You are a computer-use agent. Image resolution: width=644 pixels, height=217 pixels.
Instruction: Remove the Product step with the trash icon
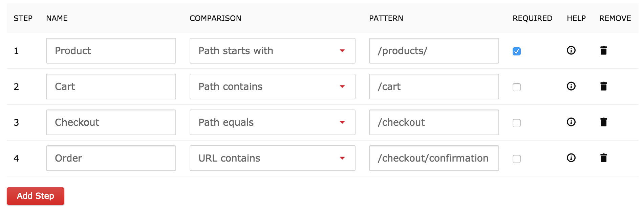(604, 51)
